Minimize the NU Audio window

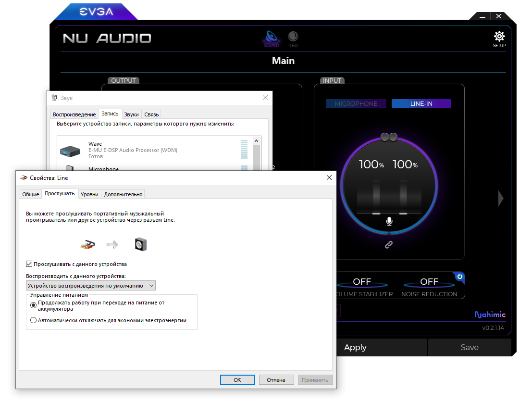483,16
